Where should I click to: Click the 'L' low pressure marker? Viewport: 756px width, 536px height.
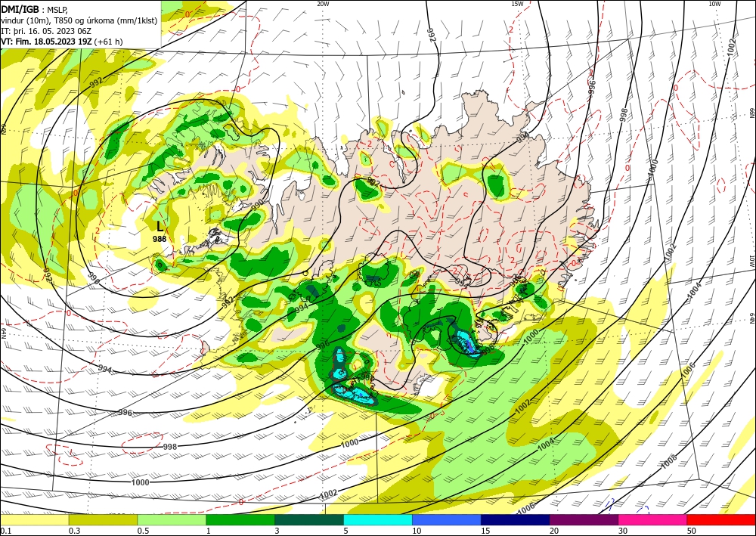pos(160,226)
